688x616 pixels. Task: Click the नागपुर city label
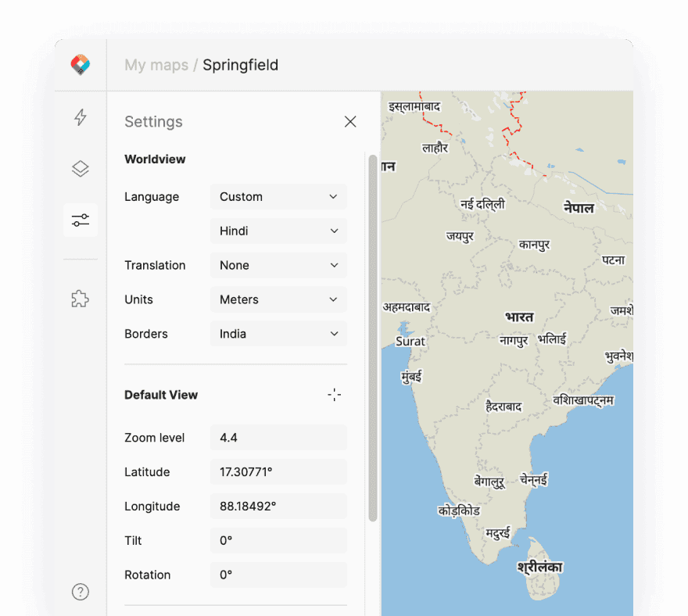pos(514,341)
